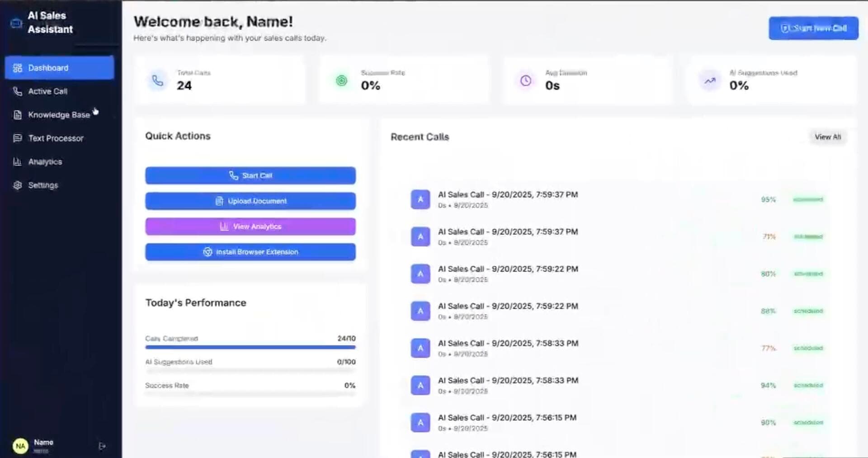Image resolution: width=868 pixels, height=458 pixels.
Task: Open Settings with the gear icon
Action: [17, 185]
